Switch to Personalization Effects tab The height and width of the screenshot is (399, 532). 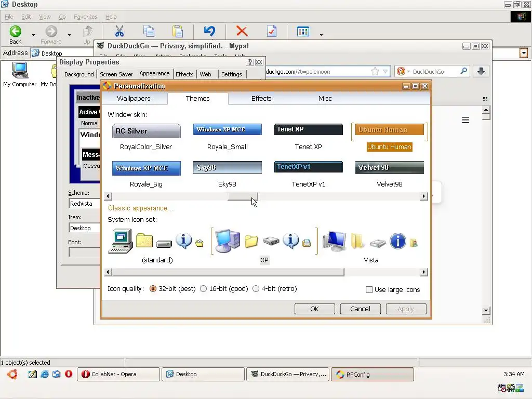pyautogui.click(x=261, y=98)
